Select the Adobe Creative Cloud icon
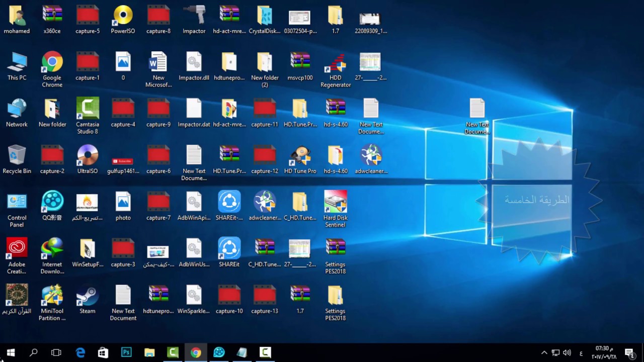 pos(17,255)
